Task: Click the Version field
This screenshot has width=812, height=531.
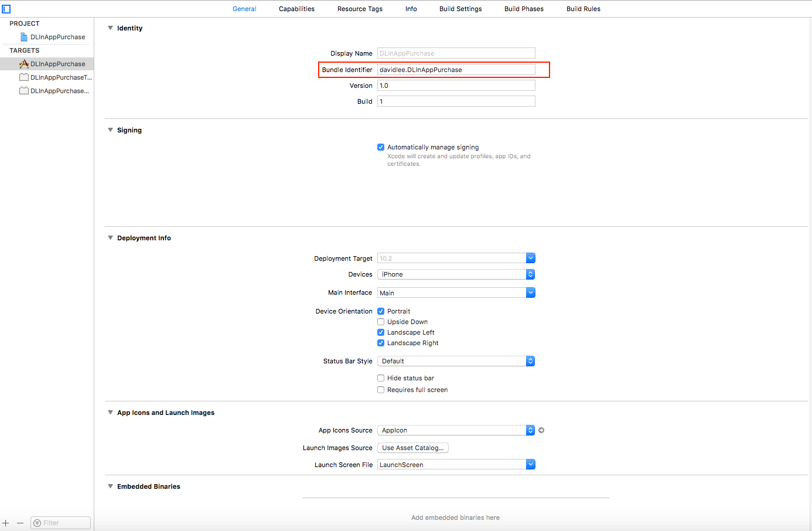Action: pos(456,86)
